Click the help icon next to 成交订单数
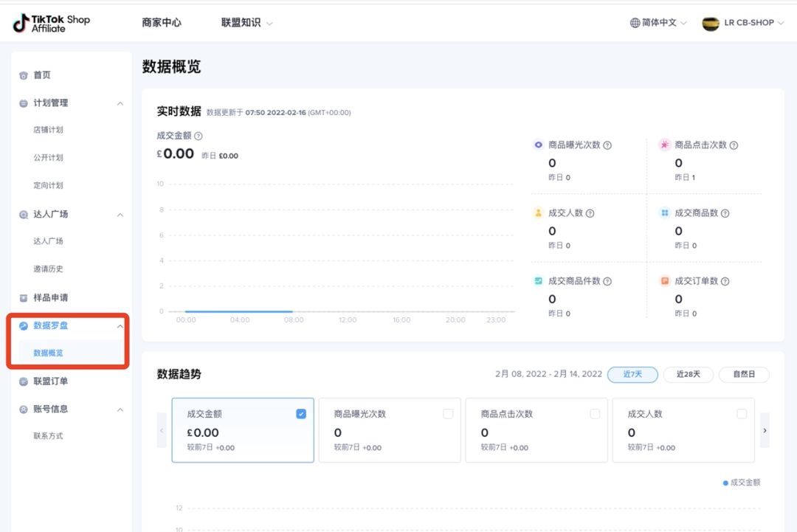 pyautogui.click(x=725, y=282)
